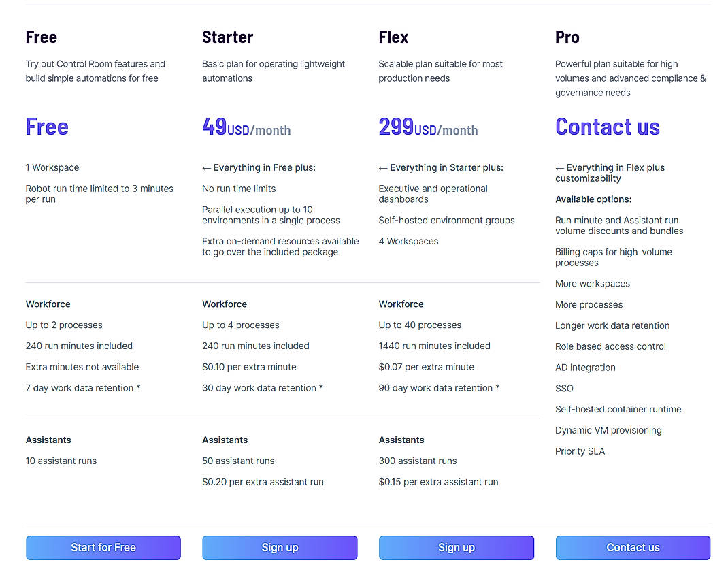This screenshot has width=728, height=571.
Task: Click the large Free price label
Action: point(46,127)
